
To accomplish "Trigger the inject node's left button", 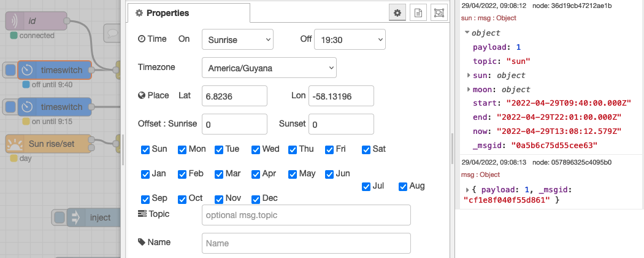I will (x=59, y=217).
